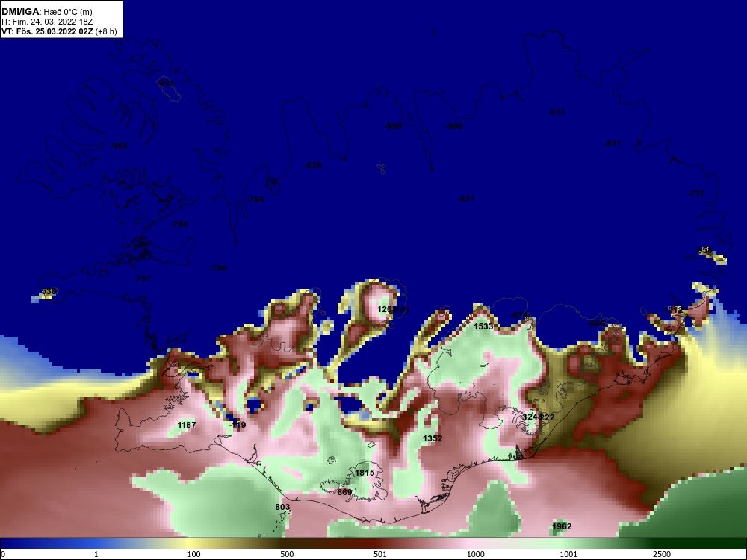
Task: Click the -959 value on the map
Action: (x=393, y=126)
